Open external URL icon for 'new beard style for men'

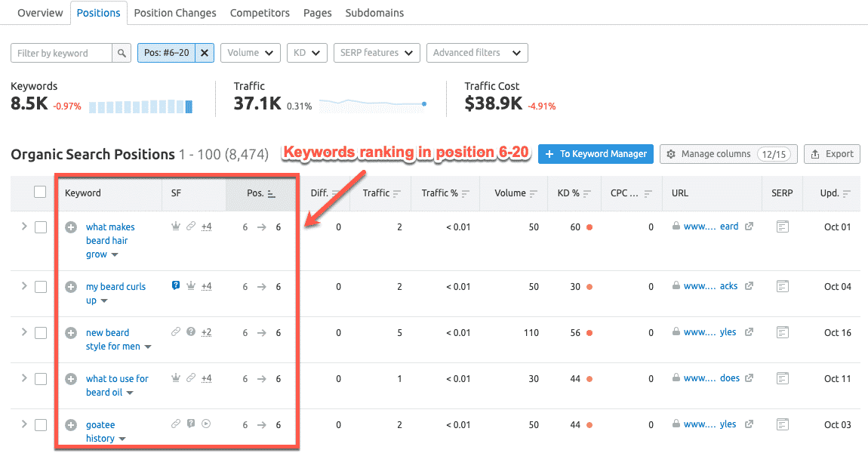pos(749,332)
